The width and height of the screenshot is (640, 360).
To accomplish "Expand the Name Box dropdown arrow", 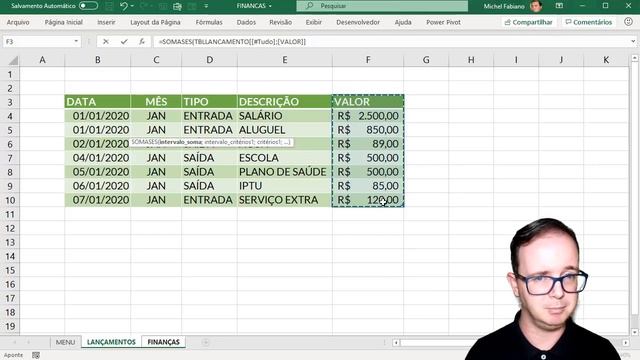I will (76, 41).
